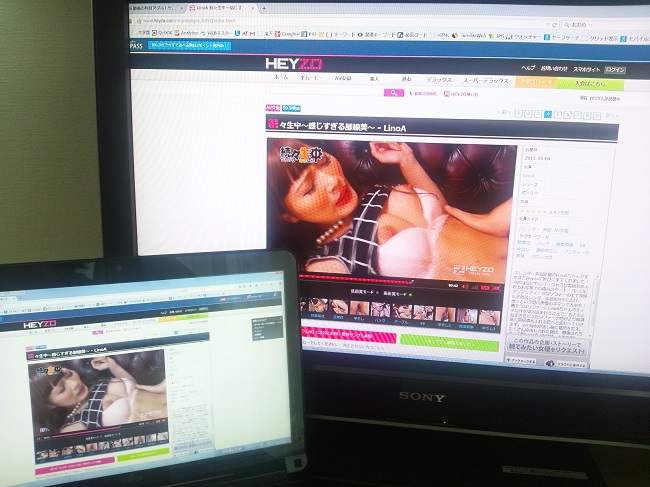This screenshot has height=487, width=650.
Task: Open a new browser tab with plus
Action: pos(264,8)
